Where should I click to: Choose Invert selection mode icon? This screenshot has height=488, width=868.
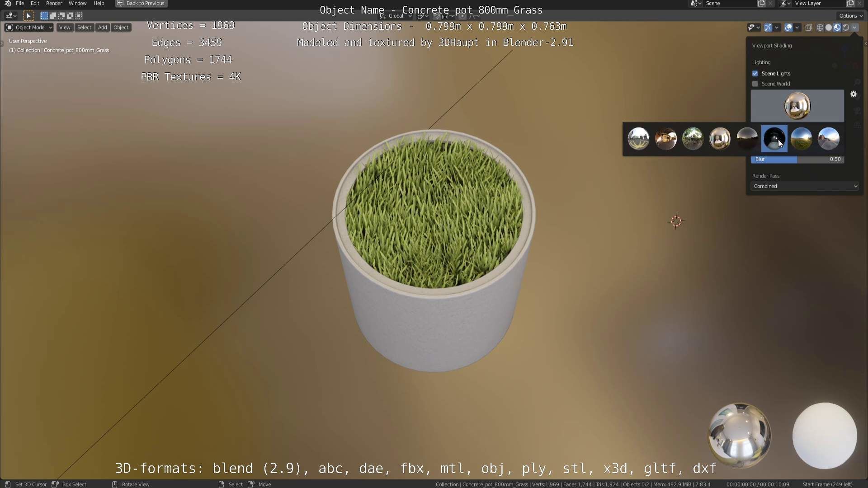tap(70, 16)
